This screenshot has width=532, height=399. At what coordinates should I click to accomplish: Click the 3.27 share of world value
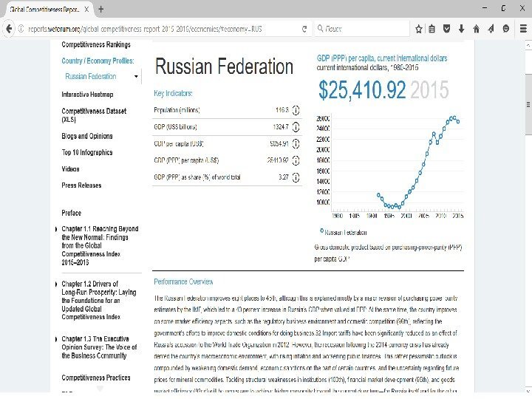point(284,177)
